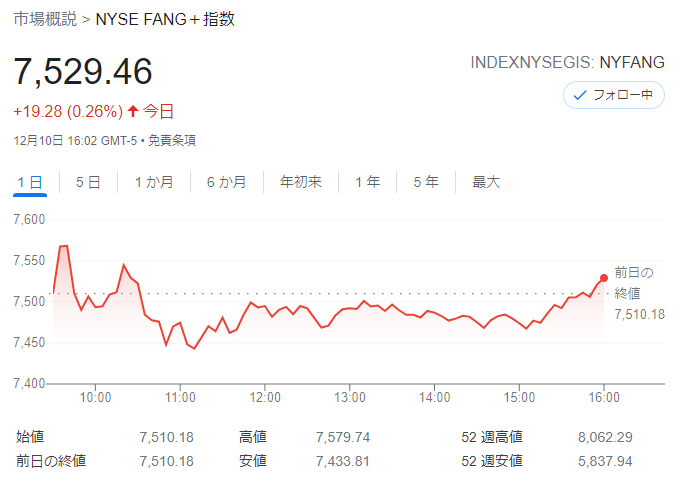Click the 前日の終値 table value 7,510.18
Screen dimensions: 687x482
coord(166,461)
